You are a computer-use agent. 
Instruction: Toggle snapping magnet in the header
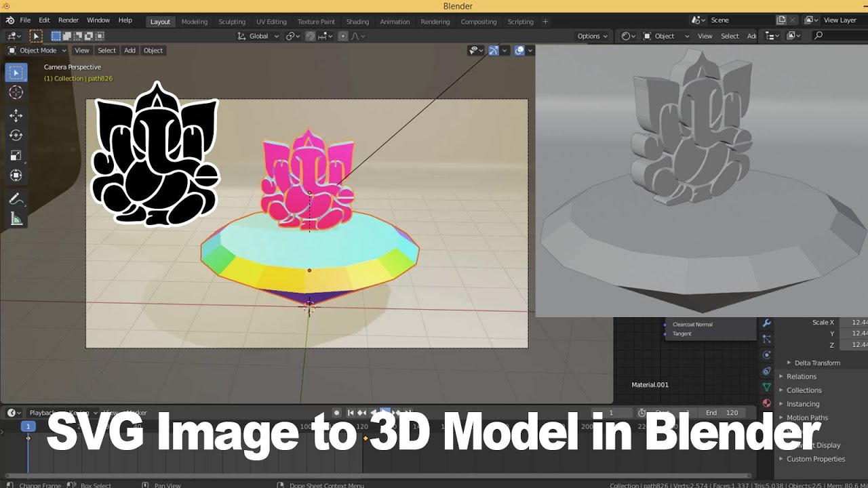[311, 36]
